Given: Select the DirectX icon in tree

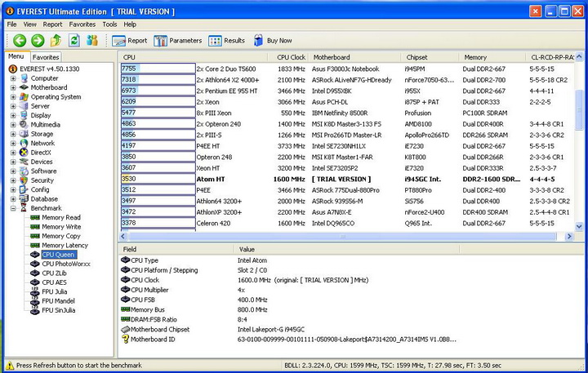Looking at the screenshot, I should [x=24, y=153].
